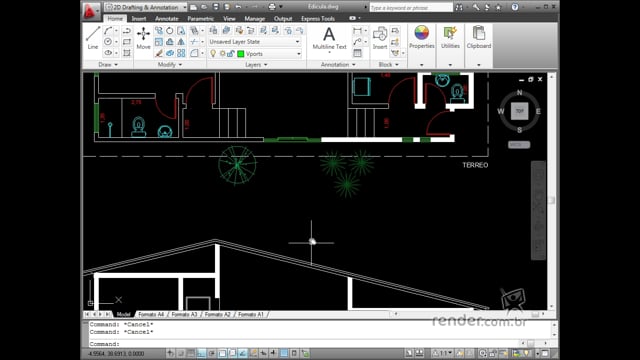Click the Command line input area
640x360 pixels.
tap(304, 344)
